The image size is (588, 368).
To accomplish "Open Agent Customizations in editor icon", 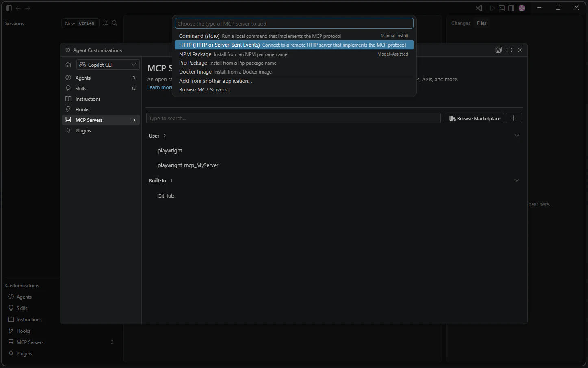I will (499, 50).
